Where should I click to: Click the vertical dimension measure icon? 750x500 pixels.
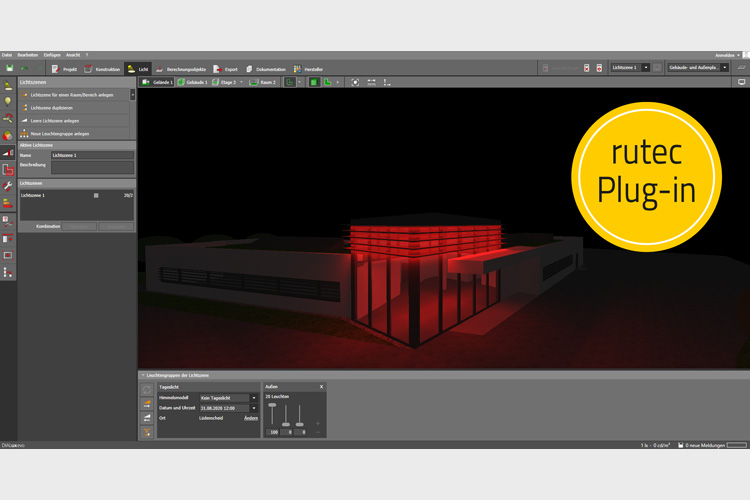coord(386,82)
